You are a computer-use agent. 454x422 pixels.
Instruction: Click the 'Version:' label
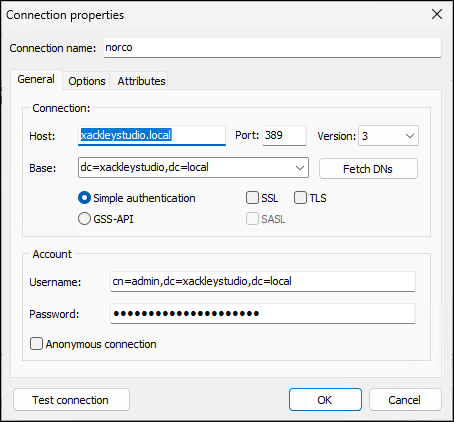337,136
